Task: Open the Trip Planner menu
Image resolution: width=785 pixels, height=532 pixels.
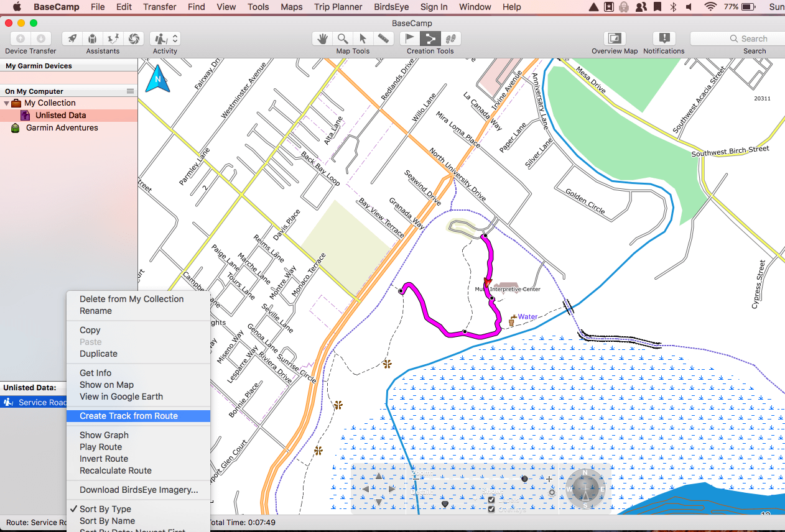Action: click(x=338, y=7)
